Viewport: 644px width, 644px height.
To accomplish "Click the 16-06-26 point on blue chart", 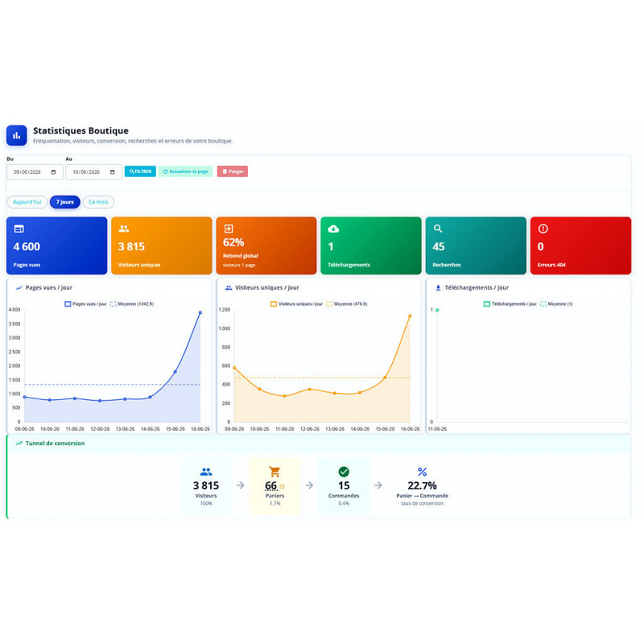I will point(200,312).
